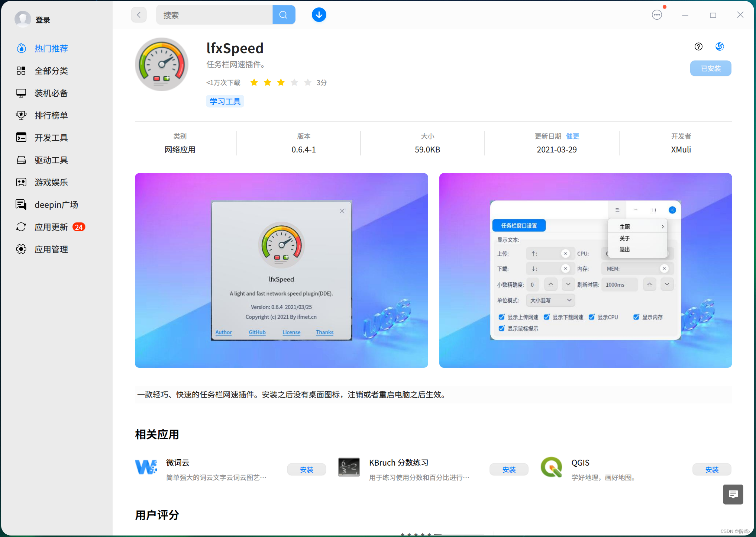756x537 pixels.
Task: Click the 微词云 app title
Action: click(178, 463)
